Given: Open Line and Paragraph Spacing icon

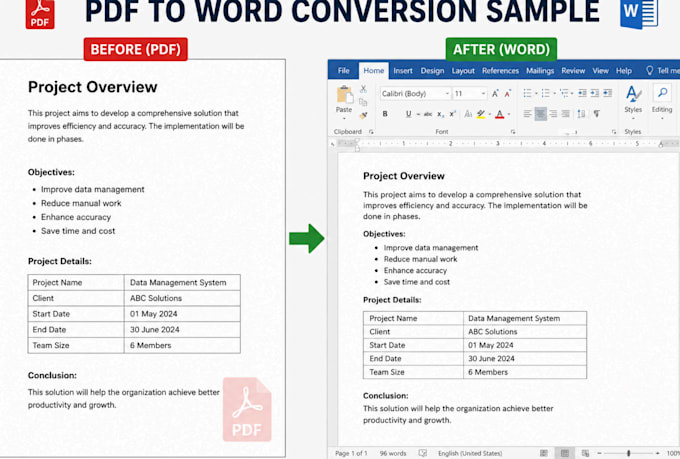Looking at the screenshot, I should (x=581, y=114).
